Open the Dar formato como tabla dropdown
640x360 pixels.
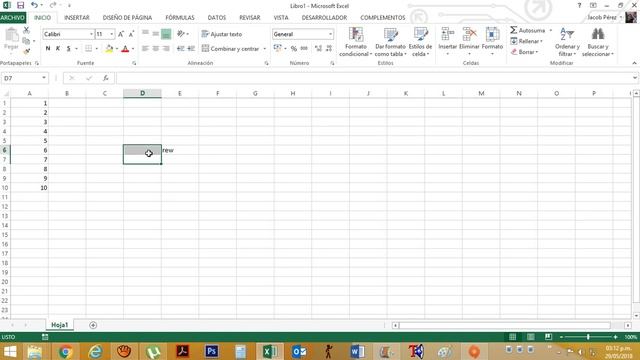pyautogui.click(x=391, y=42)
